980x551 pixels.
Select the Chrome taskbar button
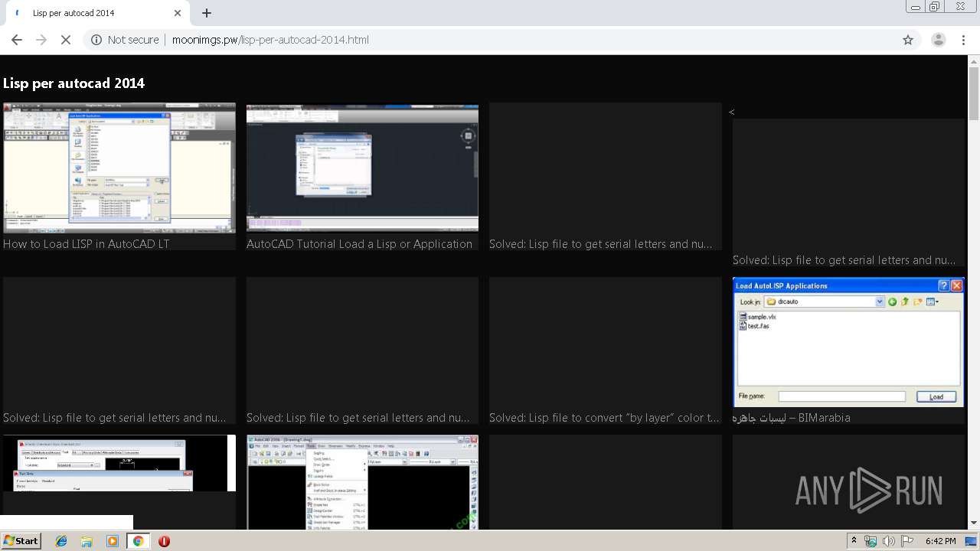click(138, 541)
